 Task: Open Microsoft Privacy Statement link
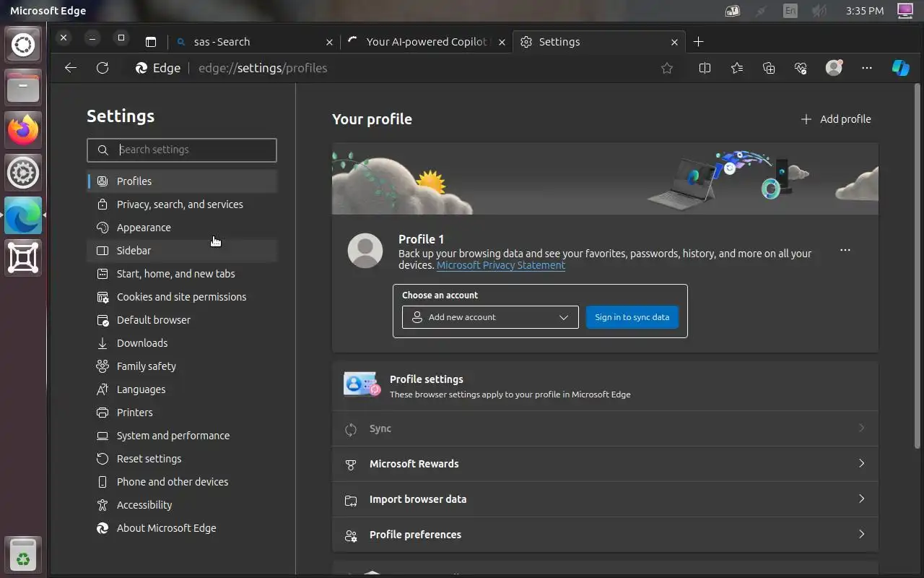[x=501, y=265]
